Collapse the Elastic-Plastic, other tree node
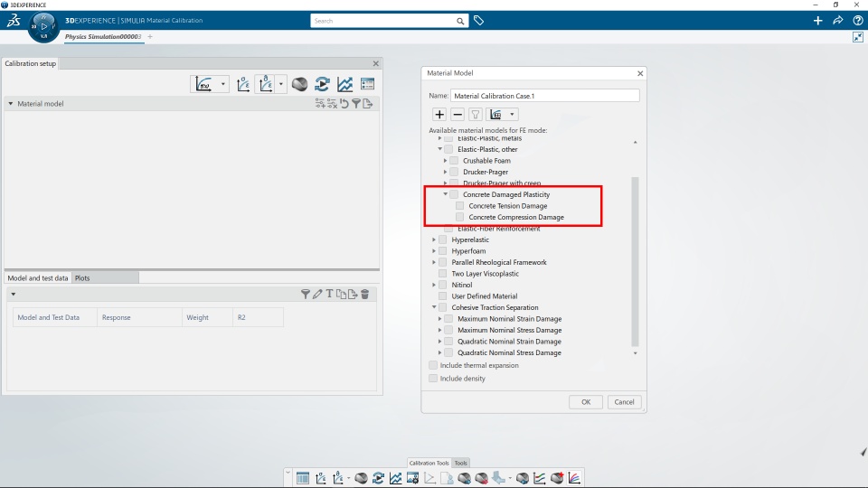This screenshot has height=488, width=868. click(x=440, y=149)
